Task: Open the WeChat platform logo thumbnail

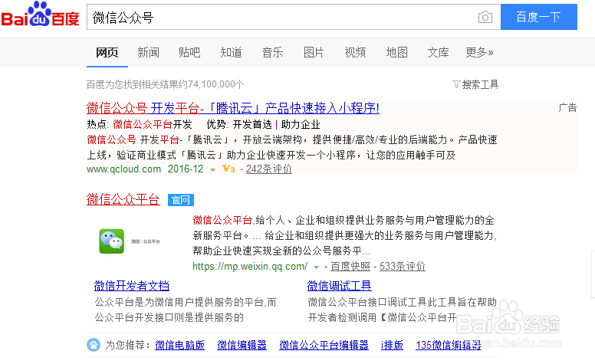Action: pos(129,241)
